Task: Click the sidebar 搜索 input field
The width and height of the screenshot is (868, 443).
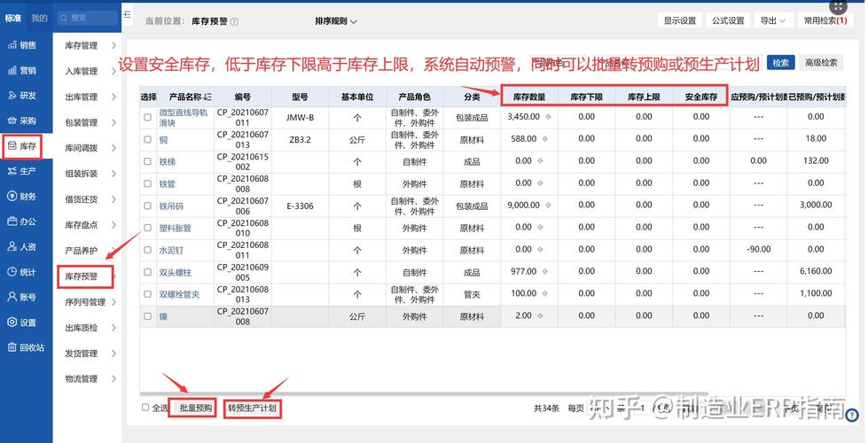Action: point(88,19)
